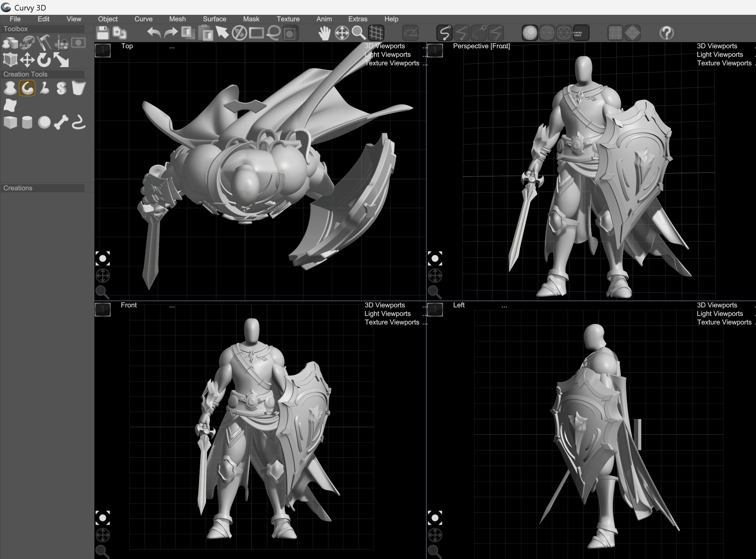Pick the bone creation tool
The image size is (756, 559).
(61, 122)
